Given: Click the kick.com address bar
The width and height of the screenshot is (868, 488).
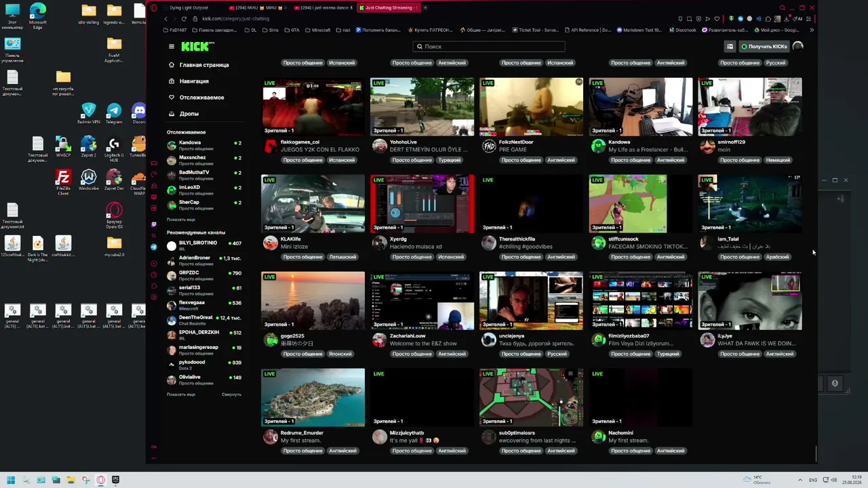Looking at the screenshot, I should click(x=235, y=19).
